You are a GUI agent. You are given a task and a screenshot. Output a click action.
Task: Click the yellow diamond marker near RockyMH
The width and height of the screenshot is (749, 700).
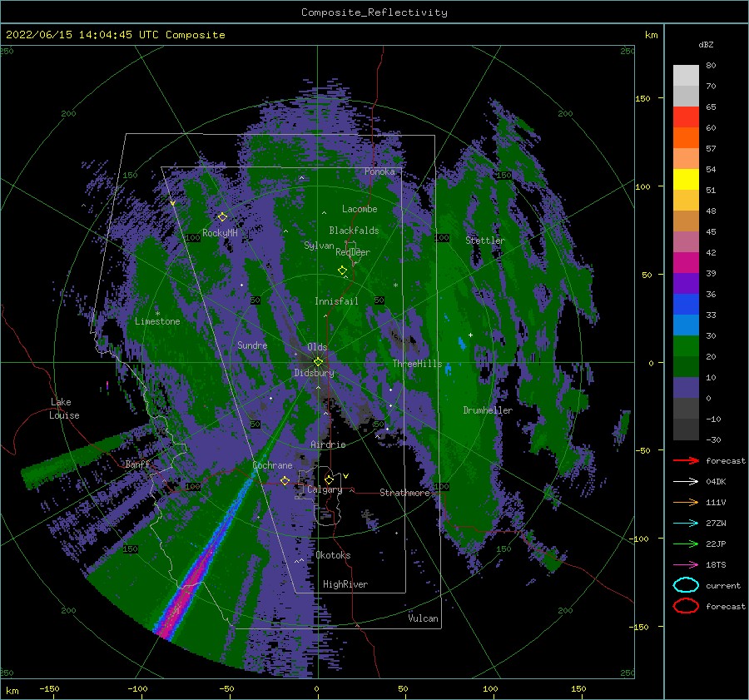[x=222, y=217]
